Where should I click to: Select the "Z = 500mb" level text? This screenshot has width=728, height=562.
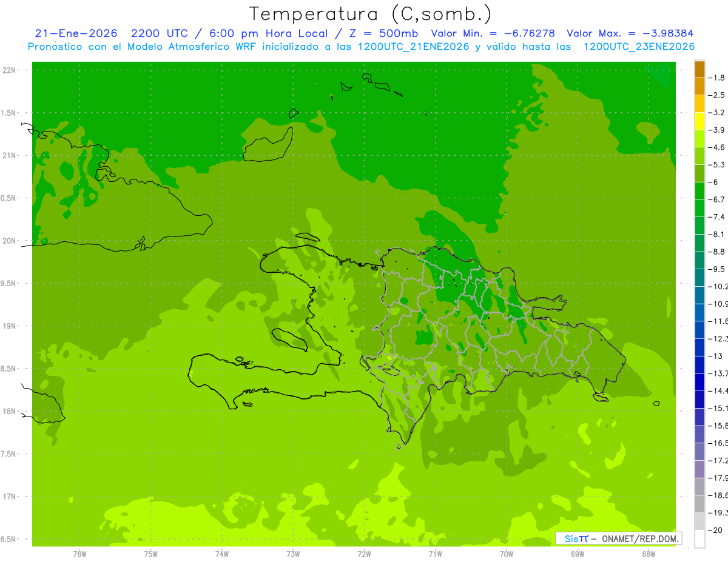pos(383,34)
